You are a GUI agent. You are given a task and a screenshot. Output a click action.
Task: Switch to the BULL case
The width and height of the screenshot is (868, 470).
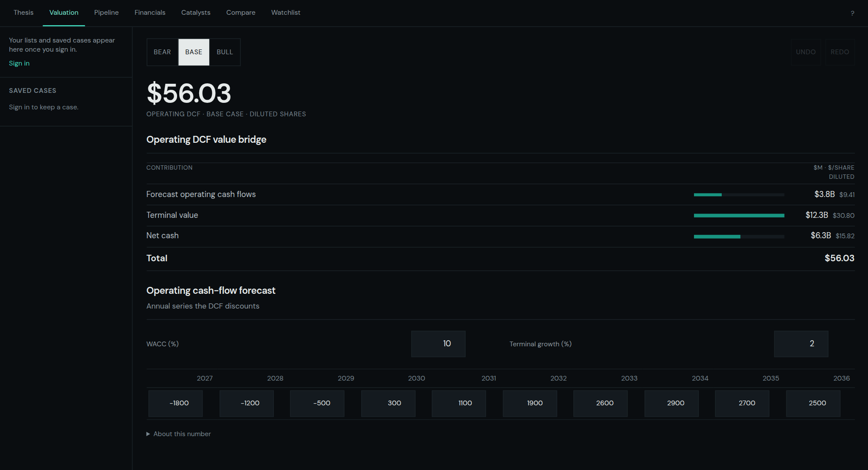[225, 52]
